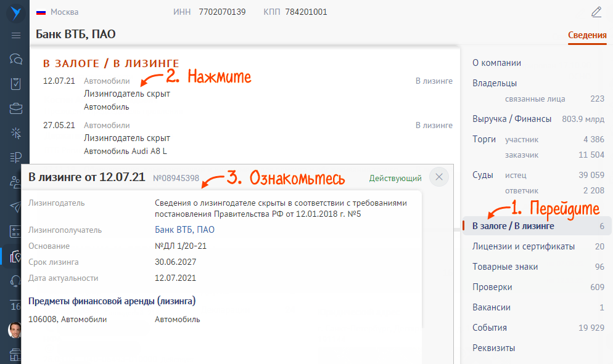613x364 pixels.
Task: Open the События section
Action: (x=490, y=328)
